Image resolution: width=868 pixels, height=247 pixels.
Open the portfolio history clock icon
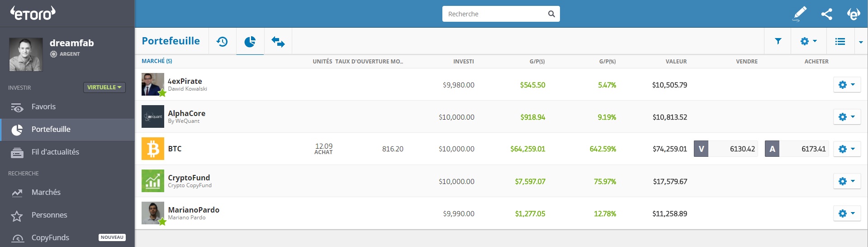tap(222, 42)
